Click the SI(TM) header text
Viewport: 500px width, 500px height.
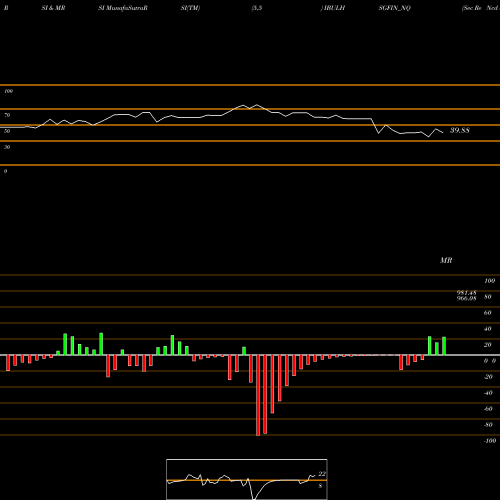[x=190, y=8]
